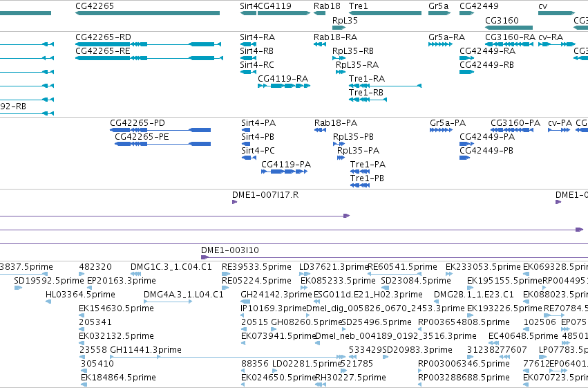The width and height of the screenshot is (588, 388).
Task: Click the Rab18-PA label
Action: pyautogui.click(x=336, y=123)
